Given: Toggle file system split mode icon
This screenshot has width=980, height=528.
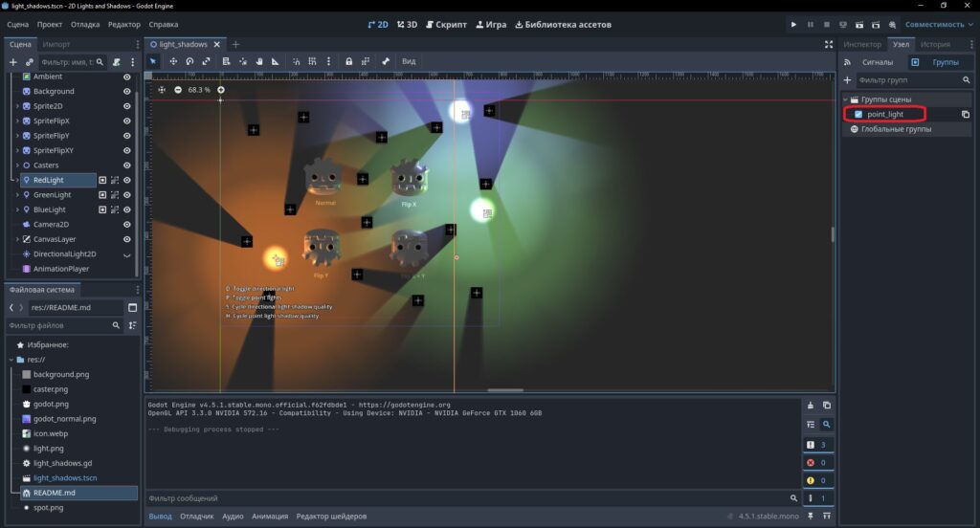Looking at the screenshot, I should coord(132,307).
